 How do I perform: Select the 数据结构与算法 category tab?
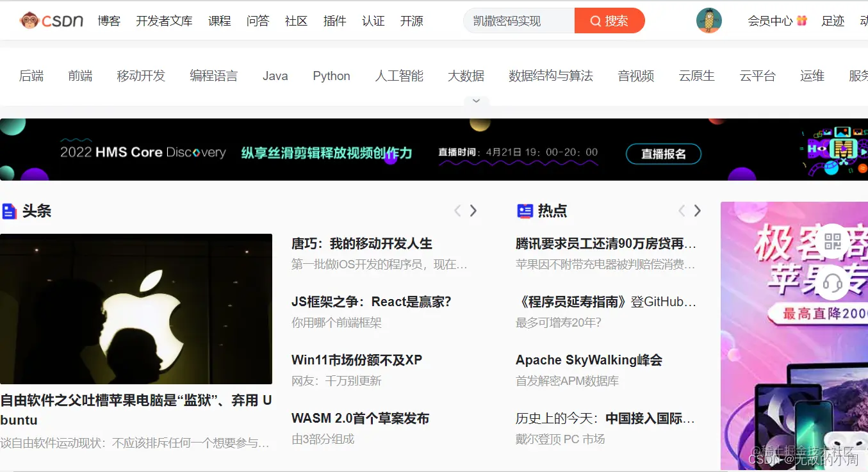[550, 76]
